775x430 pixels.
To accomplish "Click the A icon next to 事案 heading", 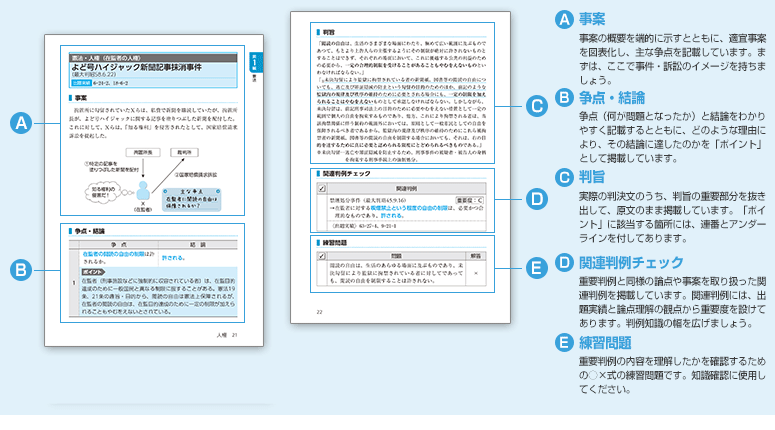I will 563,19.
